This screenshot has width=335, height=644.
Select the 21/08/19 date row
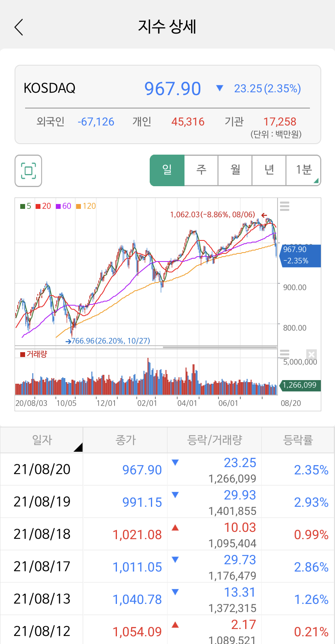coord(42,502)
